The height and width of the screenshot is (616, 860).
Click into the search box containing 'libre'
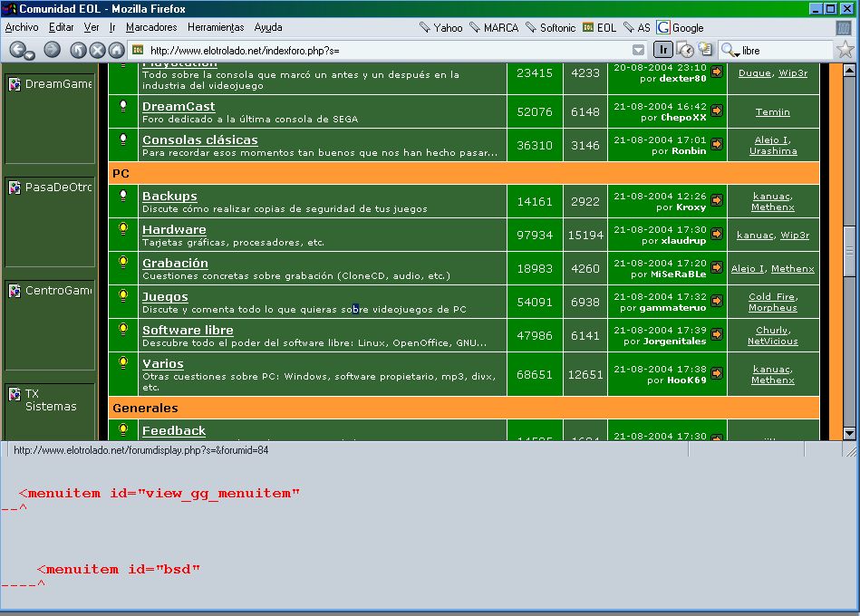pyautogui.click(x=784, y=50)
